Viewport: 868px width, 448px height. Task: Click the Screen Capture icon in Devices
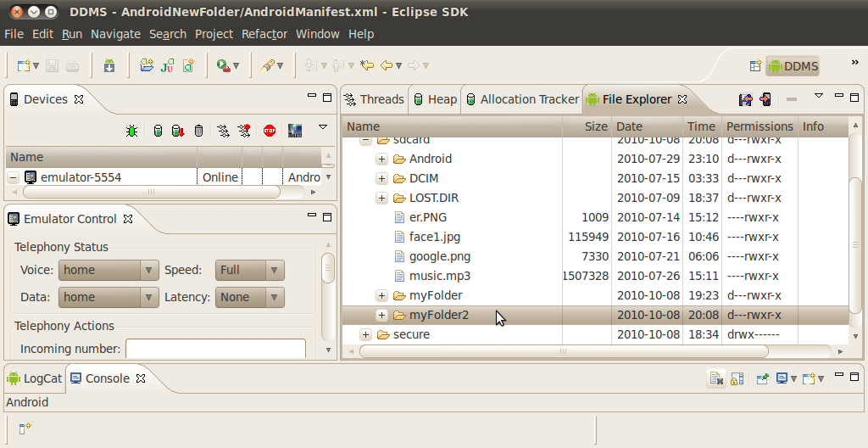(x=295, y=131)
